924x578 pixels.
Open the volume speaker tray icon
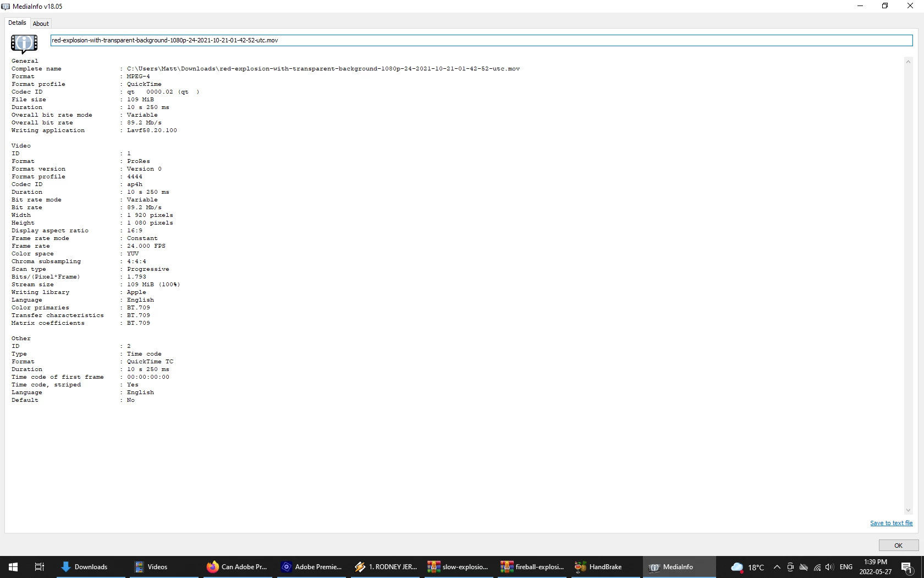pos(829,567)
